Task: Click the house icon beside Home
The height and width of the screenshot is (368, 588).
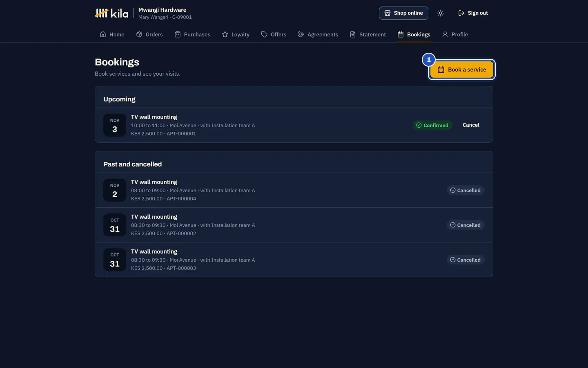Action: pyautogui.click(x=103, y=34)
